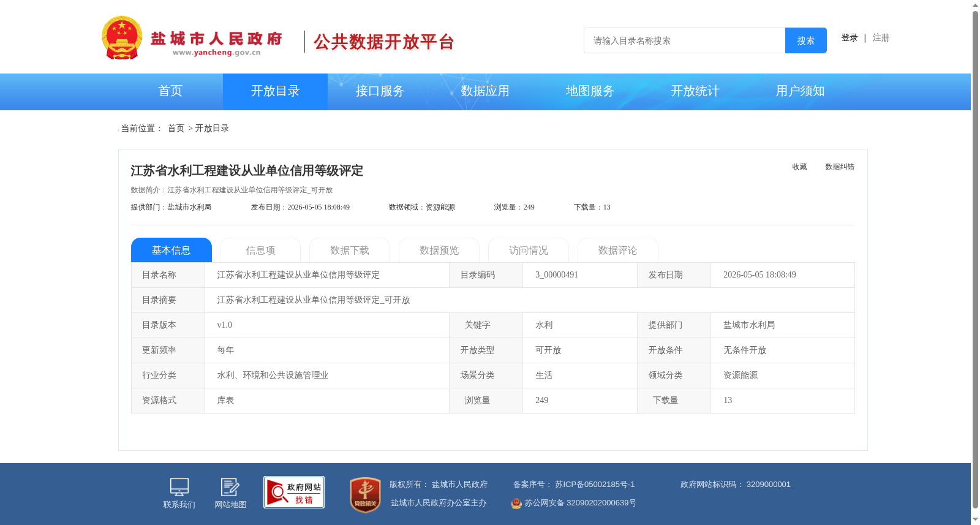Image resolution: width=980 pixels, height=525 pixels.
Task: Select the 基本信息 tab
Action: point(171,250)
